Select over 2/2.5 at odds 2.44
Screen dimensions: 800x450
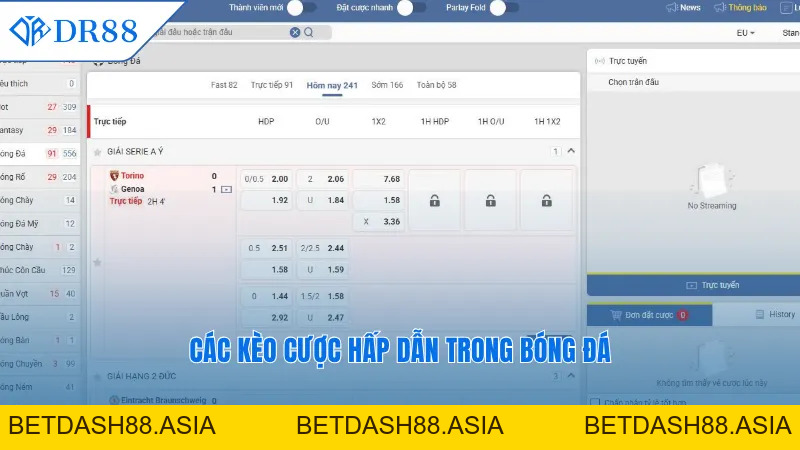point(323,248)
